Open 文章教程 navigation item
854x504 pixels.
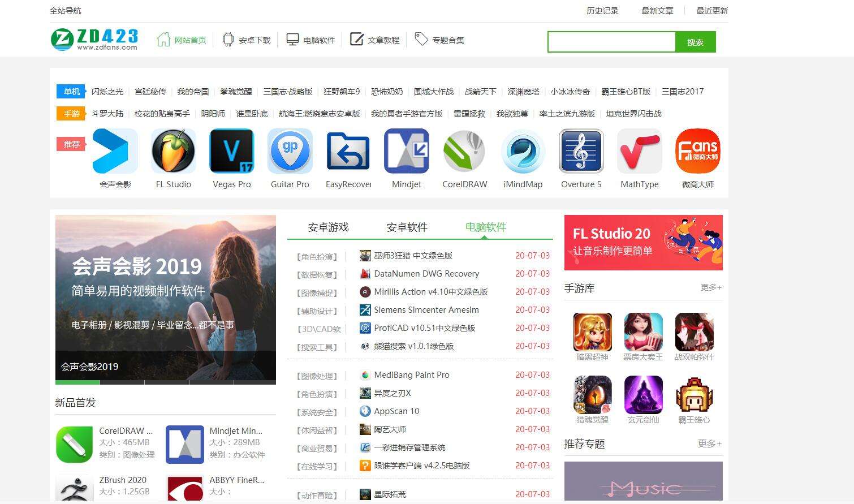tap(375, 40)
